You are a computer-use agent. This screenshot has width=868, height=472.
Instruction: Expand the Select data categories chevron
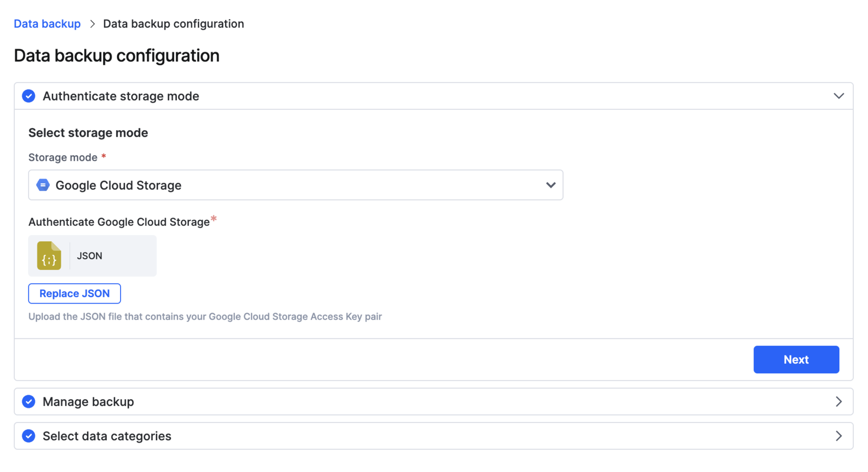[x=839, y=436]
